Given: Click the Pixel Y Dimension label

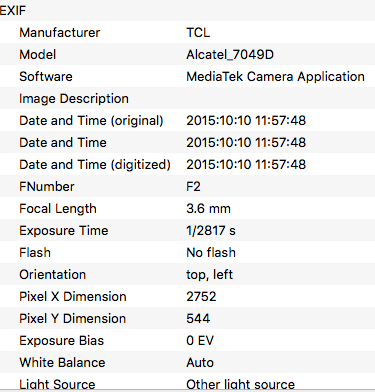Looking at the screenshot, I should (x=73, y=319).
